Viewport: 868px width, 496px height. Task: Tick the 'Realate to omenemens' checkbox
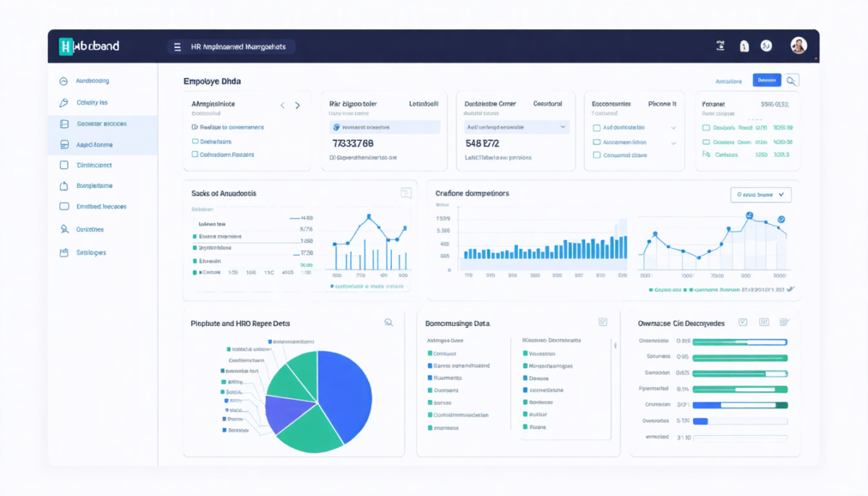[195, 127]
